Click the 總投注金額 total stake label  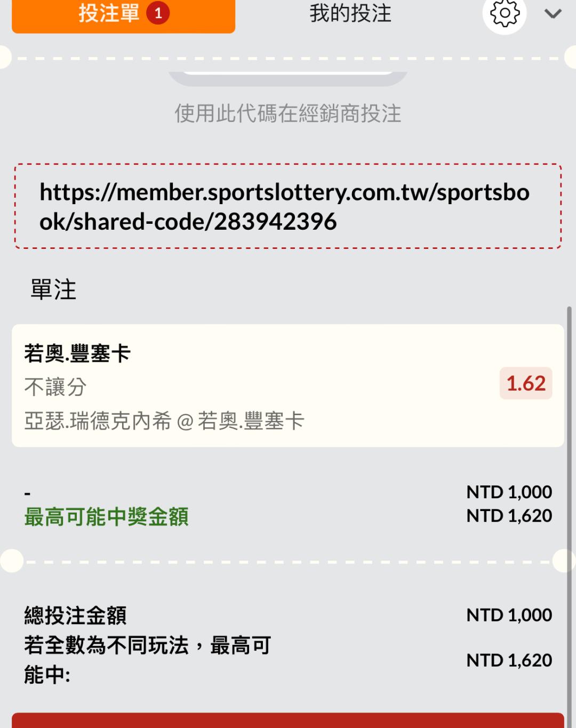(x=76, y=616)
